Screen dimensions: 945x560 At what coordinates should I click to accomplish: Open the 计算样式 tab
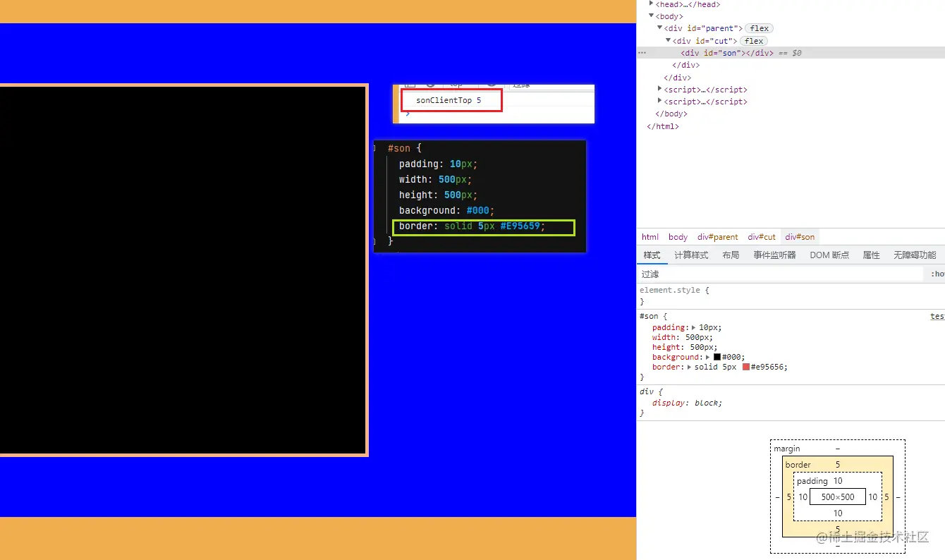(691, 255)
